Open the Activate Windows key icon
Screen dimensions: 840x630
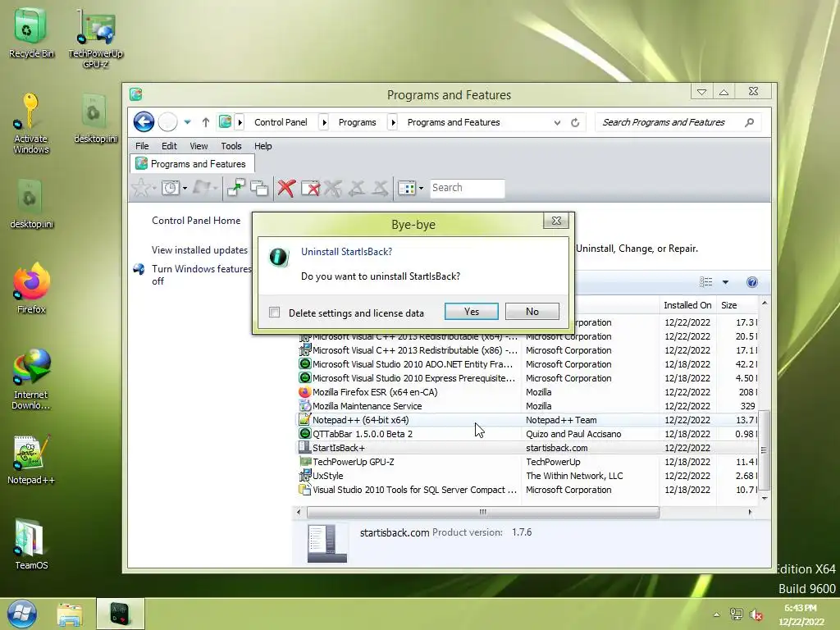coord(31,123)
